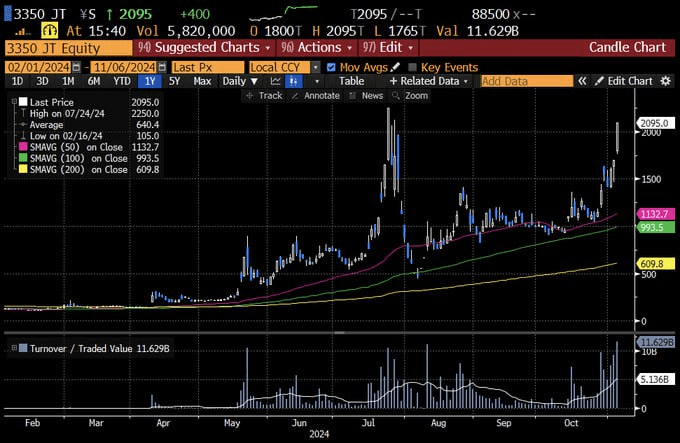Open the Zoom magnifier tool

pyautogui.click(x=411, y=95)
